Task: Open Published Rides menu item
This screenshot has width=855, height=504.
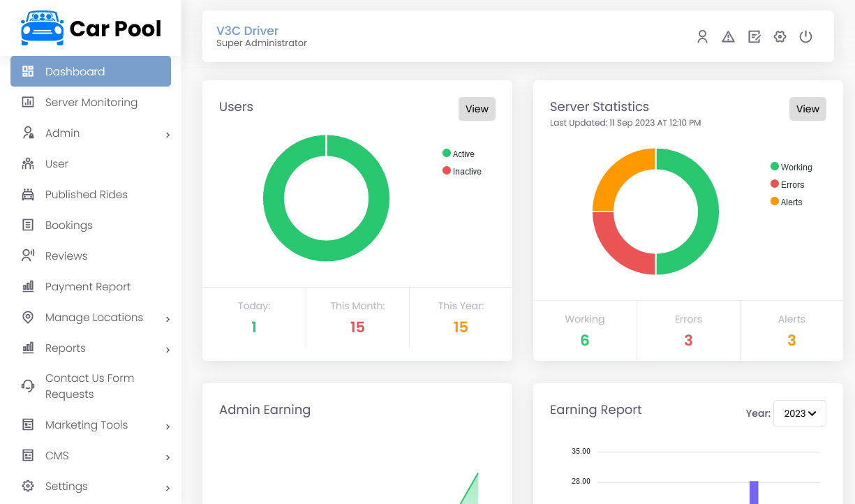Action: point(91,194)
